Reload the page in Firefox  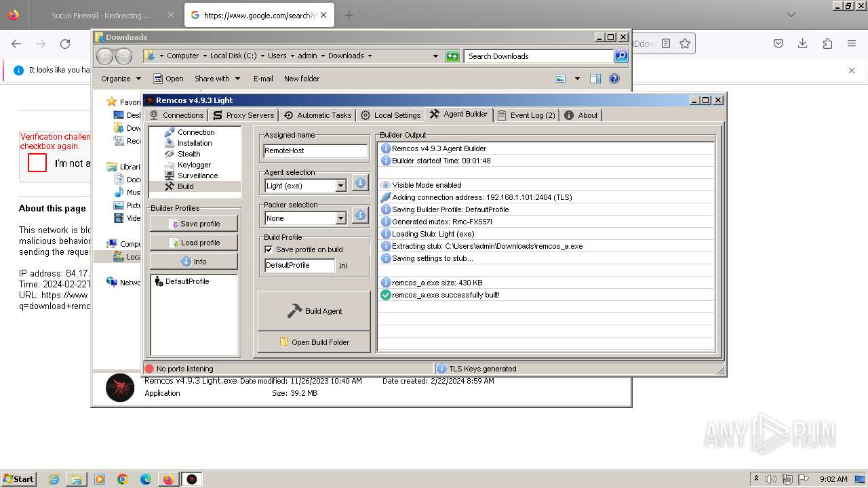(65, 43)
